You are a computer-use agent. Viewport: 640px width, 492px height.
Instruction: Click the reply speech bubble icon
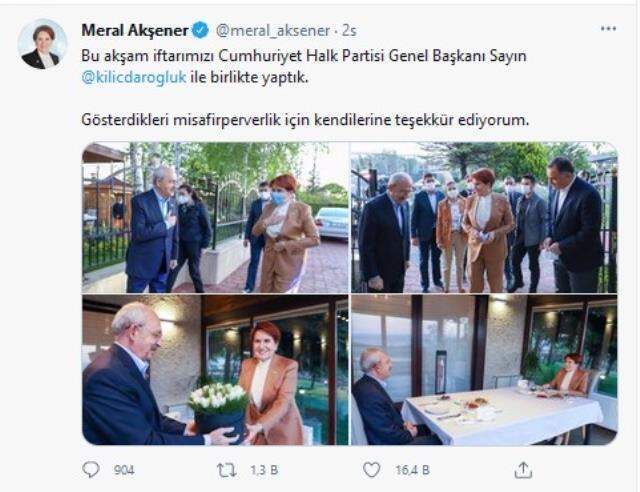click(91, 470)
